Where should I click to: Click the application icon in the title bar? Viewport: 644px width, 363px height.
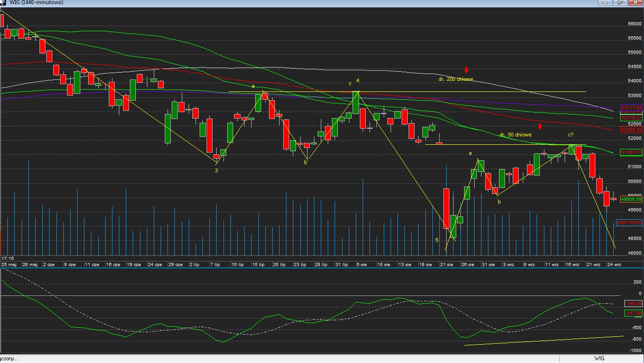4,3
